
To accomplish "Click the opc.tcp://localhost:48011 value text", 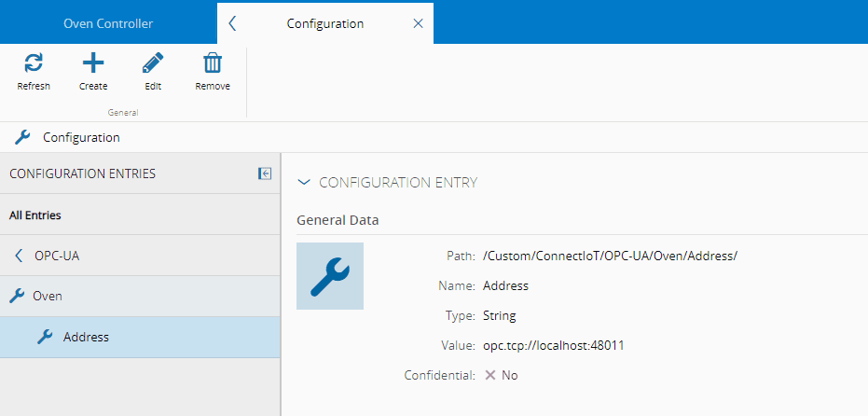I will [553, 345].
